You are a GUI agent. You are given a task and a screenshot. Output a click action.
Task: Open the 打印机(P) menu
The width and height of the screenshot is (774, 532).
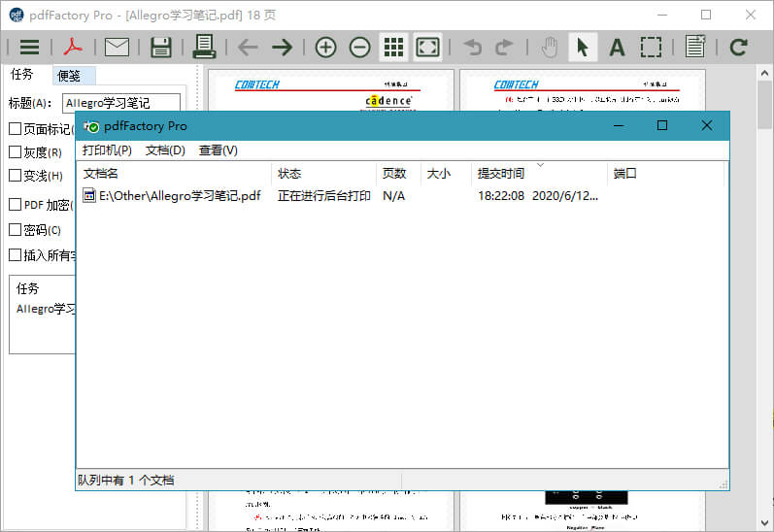coord(107,150)
